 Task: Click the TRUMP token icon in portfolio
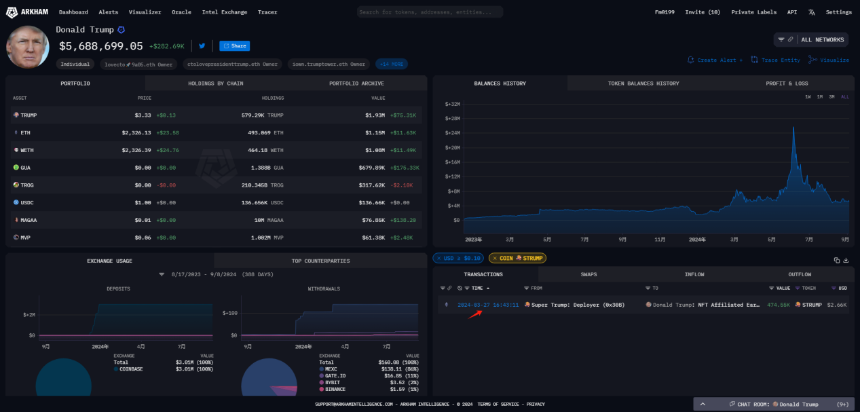[x=15, y=115]
